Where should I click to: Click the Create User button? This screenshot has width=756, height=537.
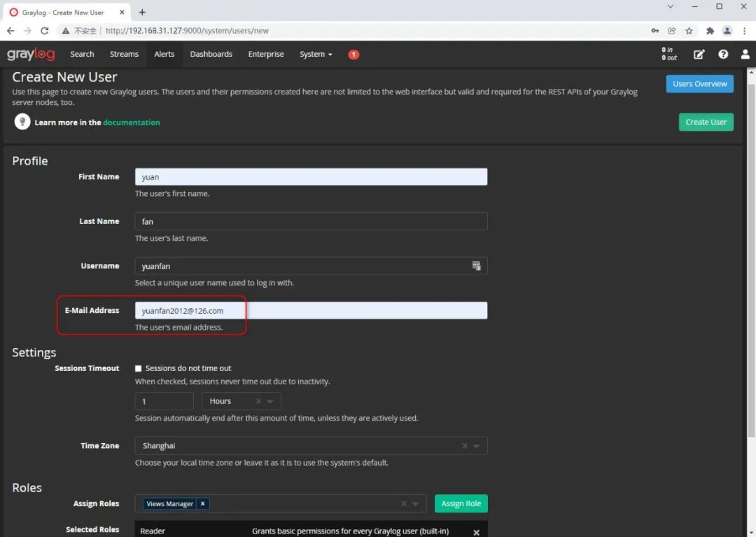pos(706,122)
